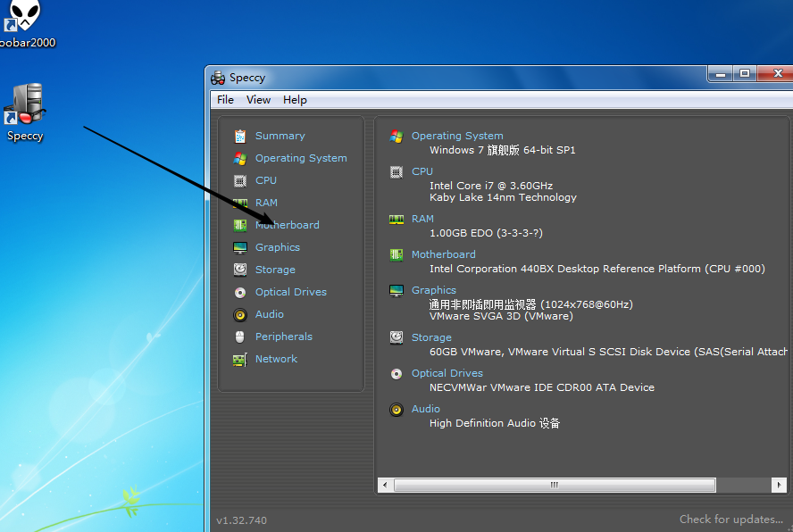Click the Optical Drives heading link in summary
793x532 pixels.
coord(447,373)
